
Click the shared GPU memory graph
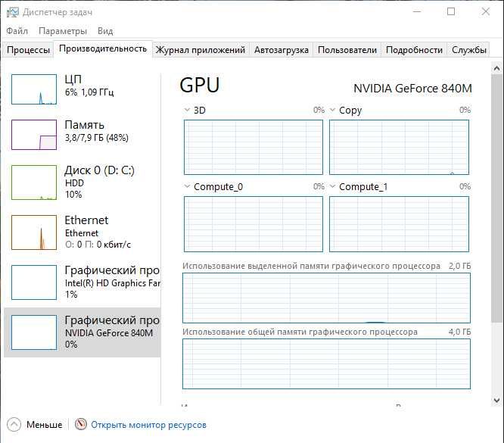coord(327,363)
